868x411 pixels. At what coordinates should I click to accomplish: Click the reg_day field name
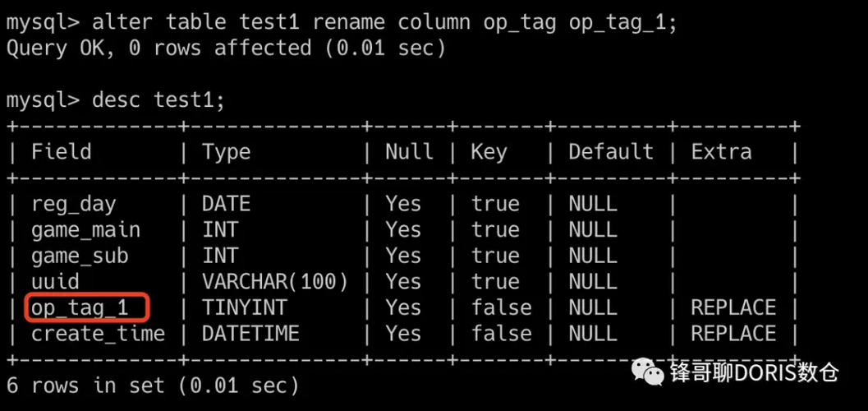coord(74,204)
